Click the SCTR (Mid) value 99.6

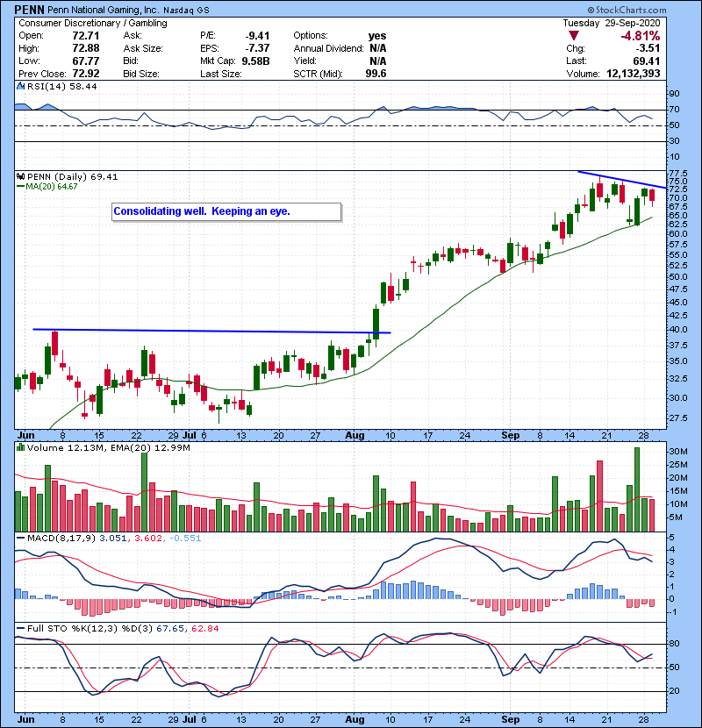[x=376, y=74]
